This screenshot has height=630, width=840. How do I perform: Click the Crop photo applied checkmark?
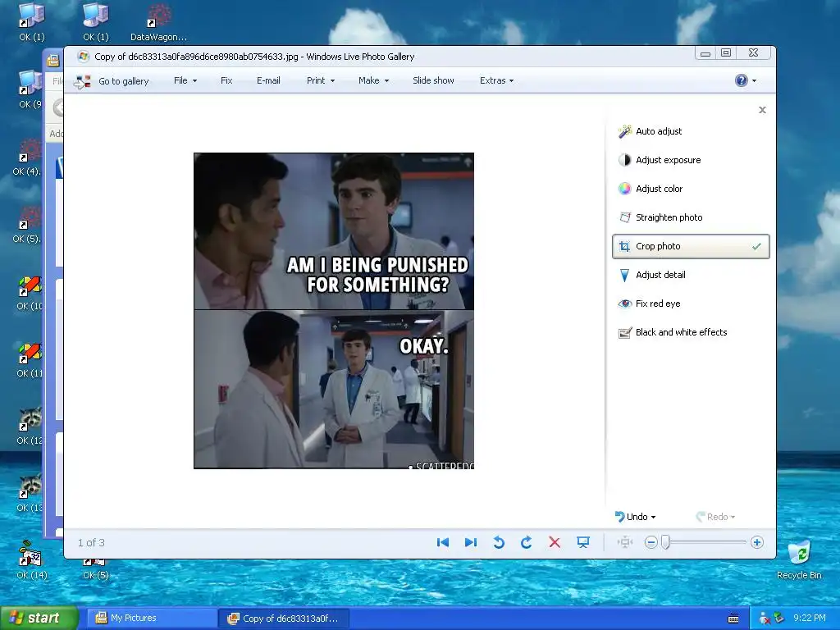[x=756, y=246]
